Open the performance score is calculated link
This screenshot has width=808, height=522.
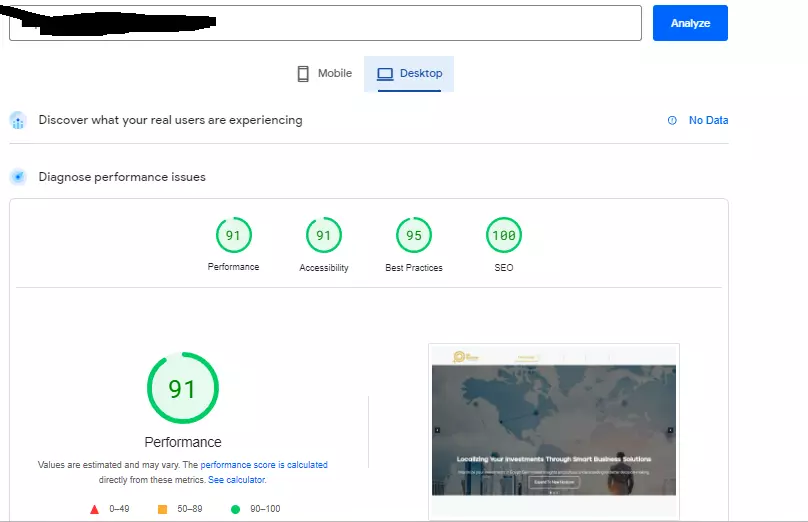point(264,465)
